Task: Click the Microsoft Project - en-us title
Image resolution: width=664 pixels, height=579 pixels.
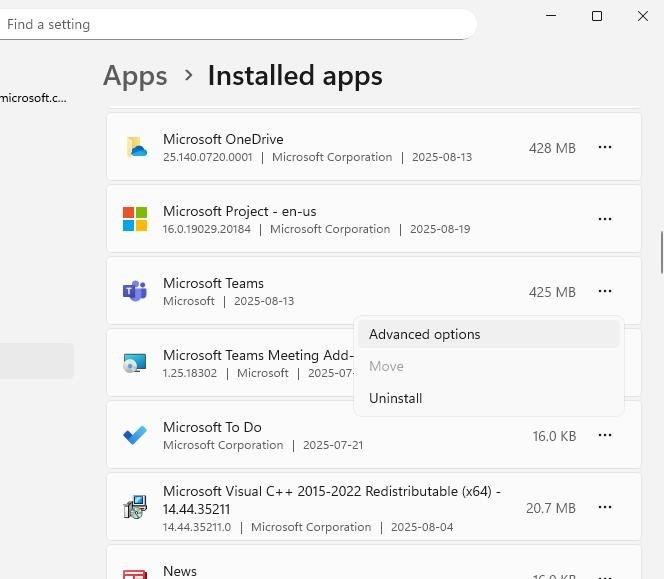Action: (x=240, y=211)
